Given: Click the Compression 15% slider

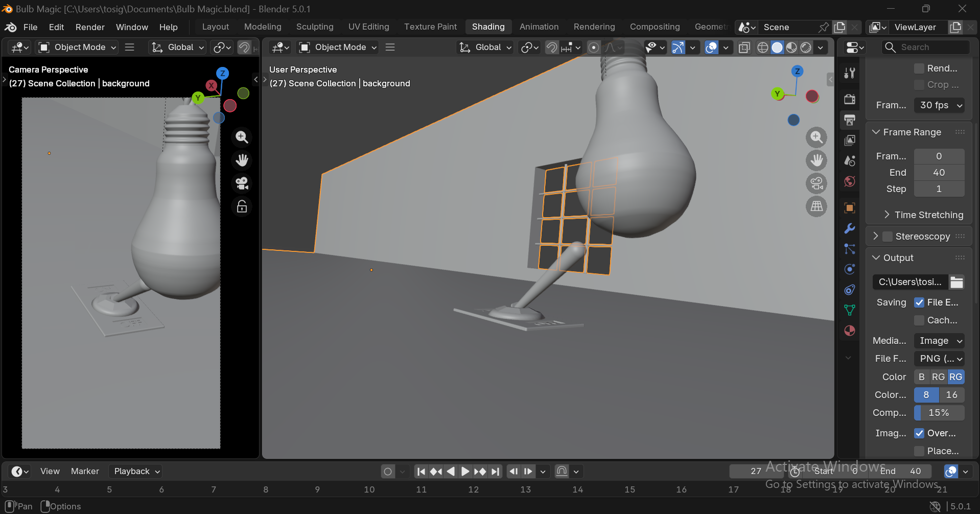Looking at the screenshot, I should 939,413.
